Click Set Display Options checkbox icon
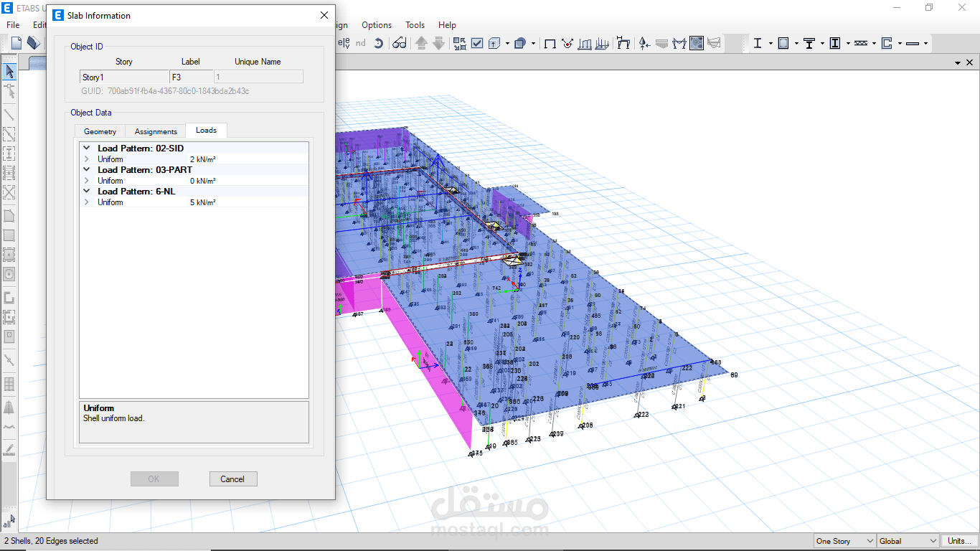 477,43
